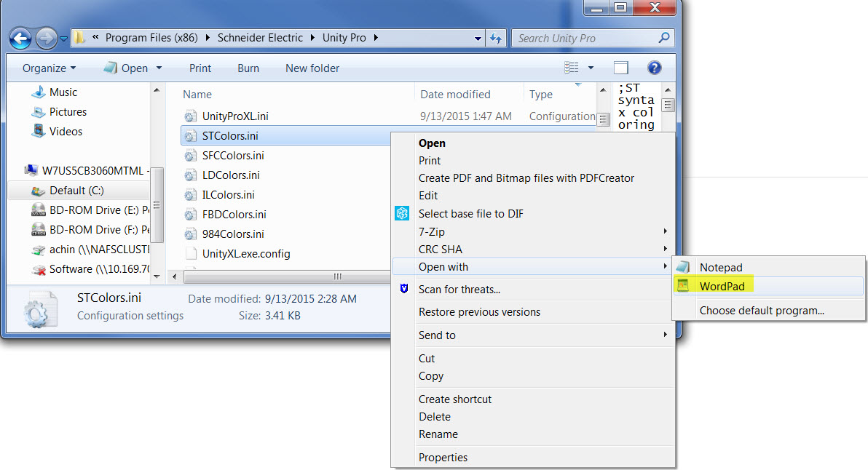The image size is (868, 470).
Task: Click the change view icon
Action: (572, 68)
